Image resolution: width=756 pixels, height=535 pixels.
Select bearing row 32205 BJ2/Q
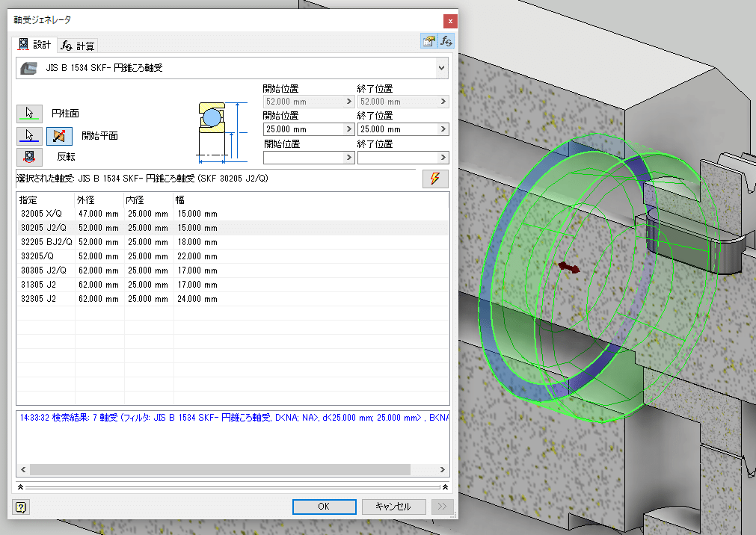tap(233, 242)
